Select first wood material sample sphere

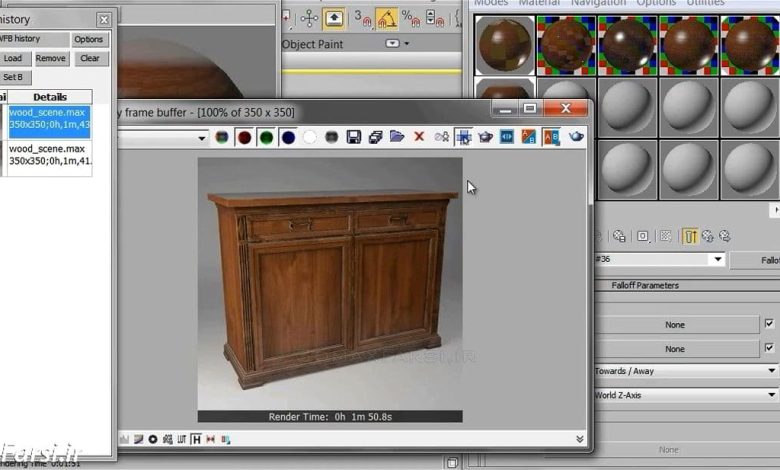click(504, 45)
